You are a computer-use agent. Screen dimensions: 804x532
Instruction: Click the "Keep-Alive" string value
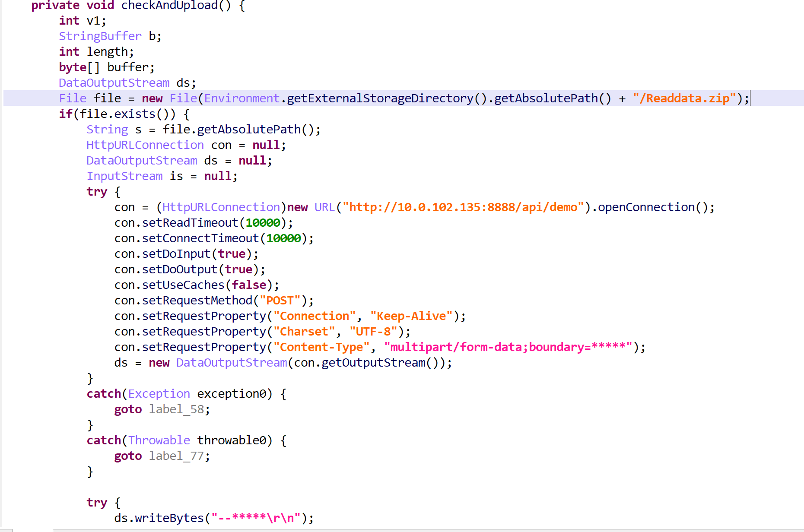point(411,316)
